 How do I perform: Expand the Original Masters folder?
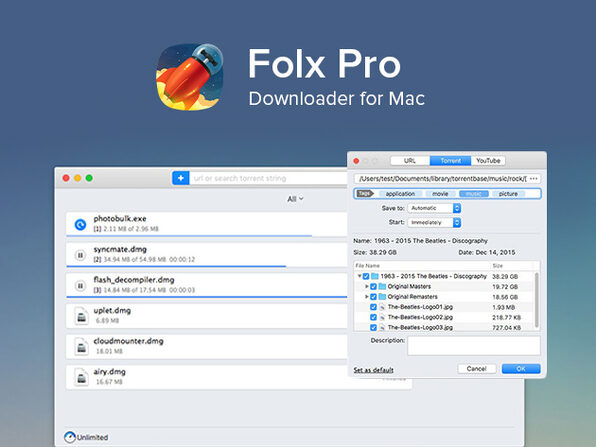pos(366,286)
